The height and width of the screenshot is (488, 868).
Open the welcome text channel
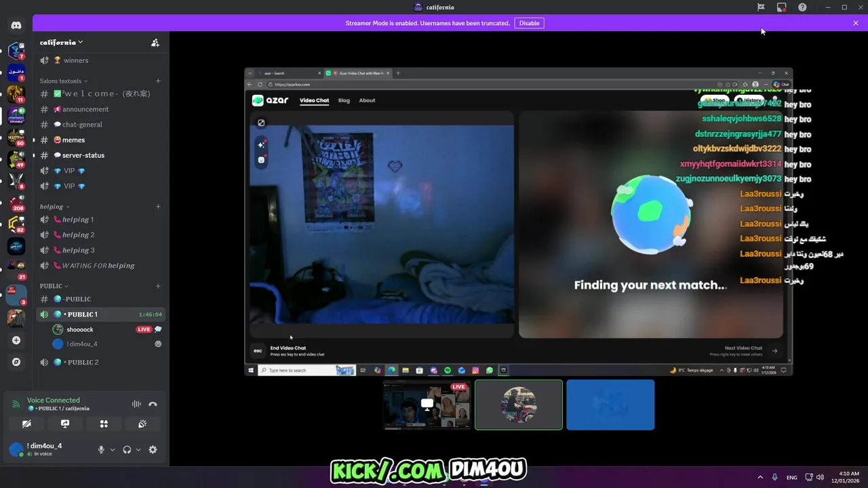click(100, 94)
